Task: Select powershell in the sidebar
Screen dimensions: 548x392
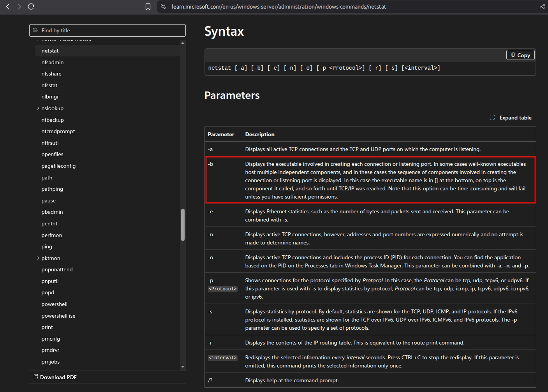Action: (55, 304)
